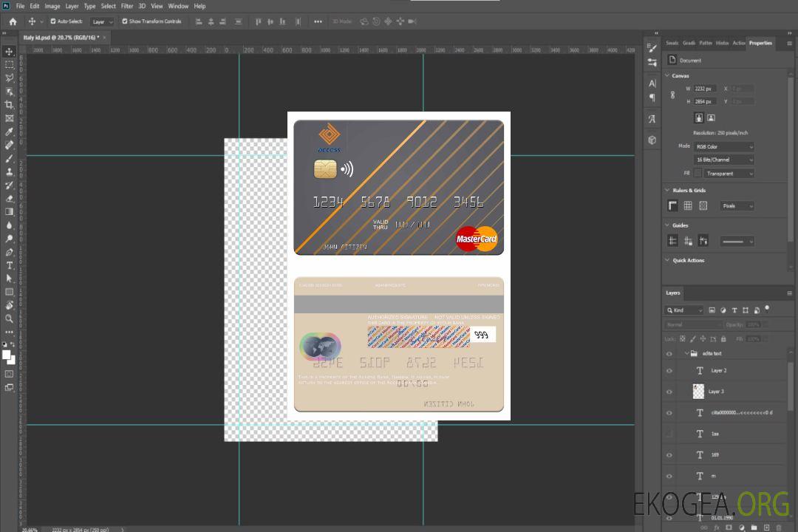Click the canvas width input field

tap(705, 89)
